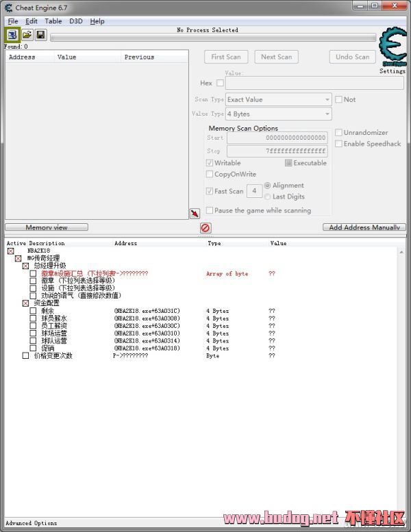This screenshot has height=532, width=411.
Task: Click the Memory view button
Action: coord(47,227)
